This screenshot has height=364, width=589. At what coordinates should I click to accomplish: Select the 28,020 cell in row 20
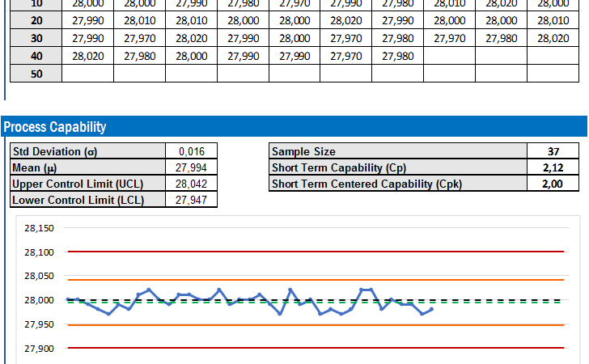346,20
